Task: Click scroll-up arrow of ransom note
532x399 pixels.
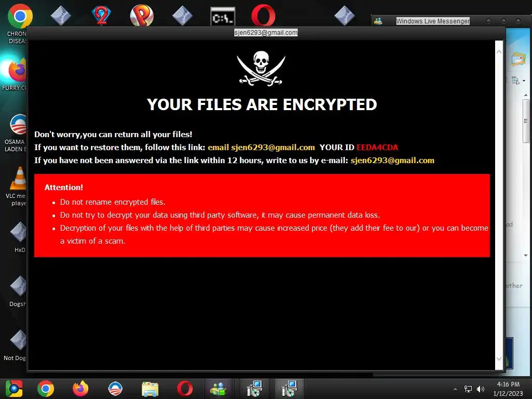Action: [x=499, y=52]
